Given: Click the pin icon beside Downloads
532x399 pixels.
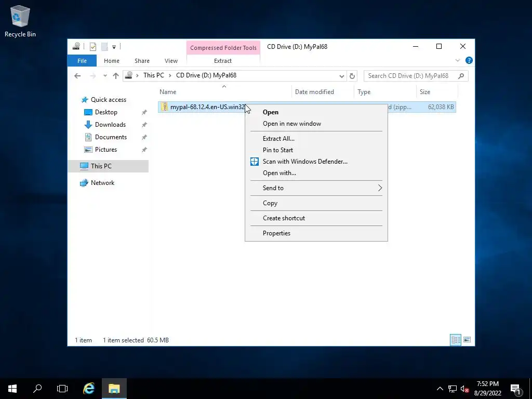Looking at the screenshot, I should tap(144, 125).
